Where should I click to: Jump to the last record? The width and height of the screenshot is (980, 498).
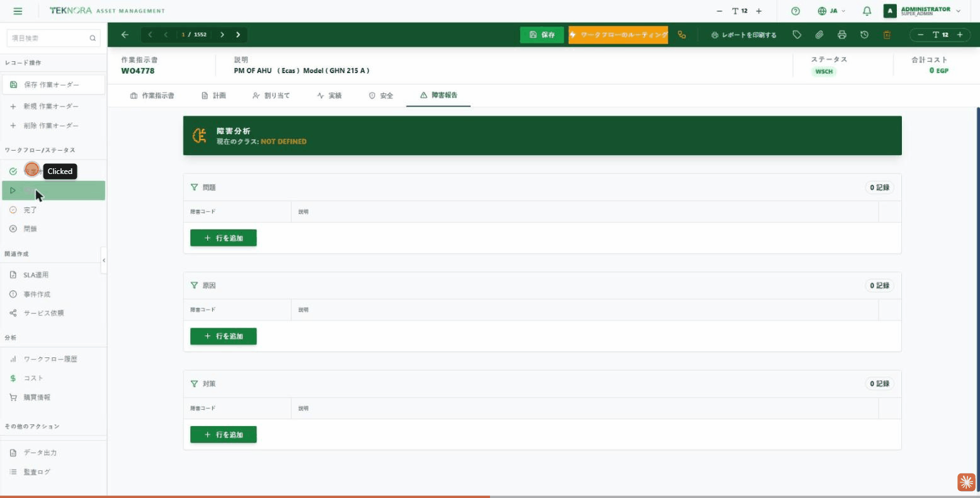click(238, 35)
